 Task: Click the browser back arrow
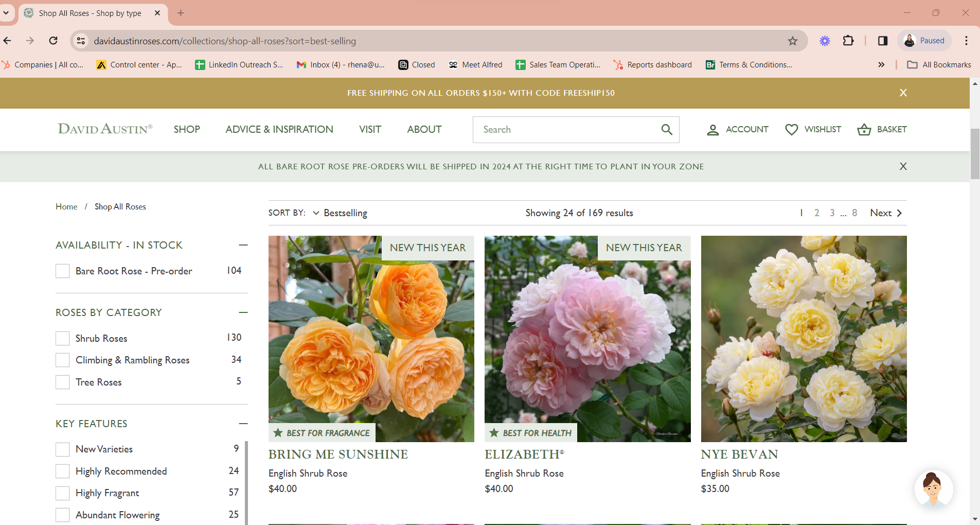7,41
